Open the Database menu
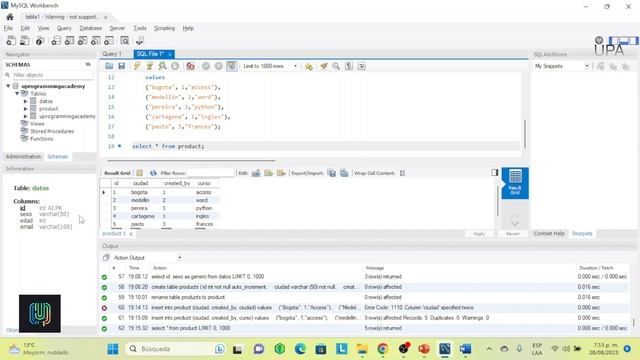Screen dimensions: 640x360 coord(91,28)
